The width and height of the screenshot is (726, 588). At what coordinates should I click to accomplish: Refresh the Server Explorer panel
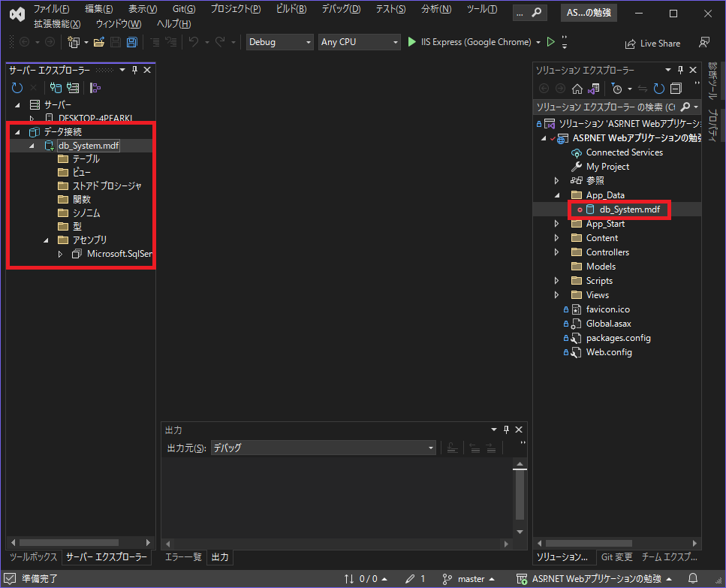[x=17, y=88]
